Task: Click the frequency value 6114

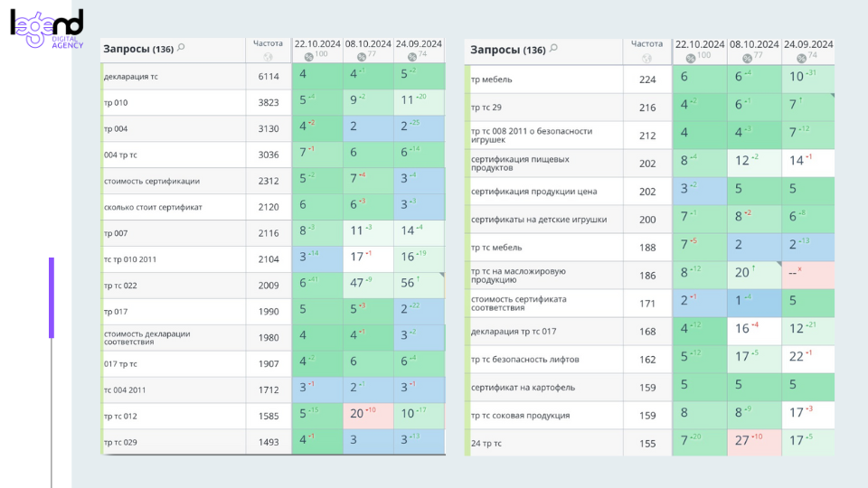Action: point(269,77)
